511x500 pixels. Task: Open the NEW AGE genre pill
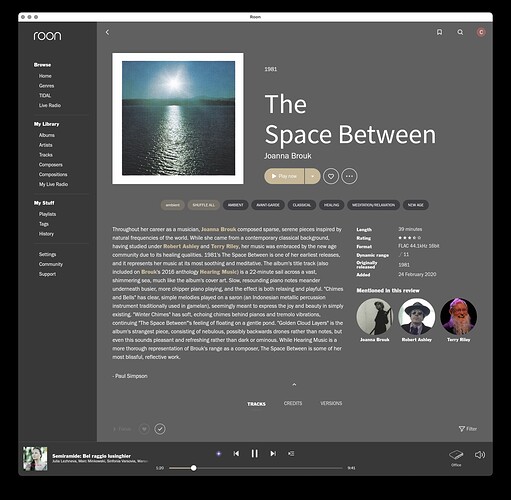coord(416,205)
